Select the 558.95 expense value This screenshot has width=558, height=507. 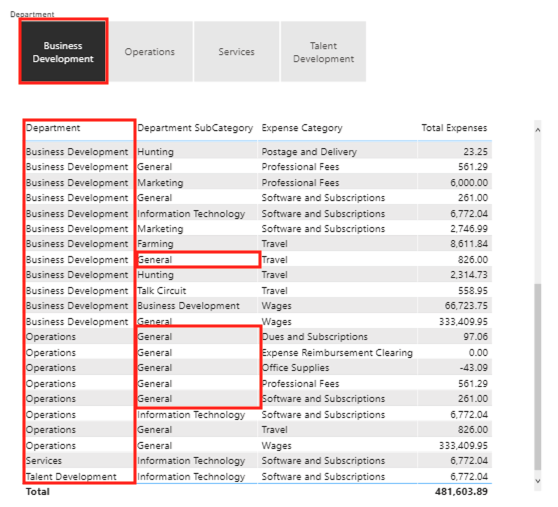click(x=473, y=291)
